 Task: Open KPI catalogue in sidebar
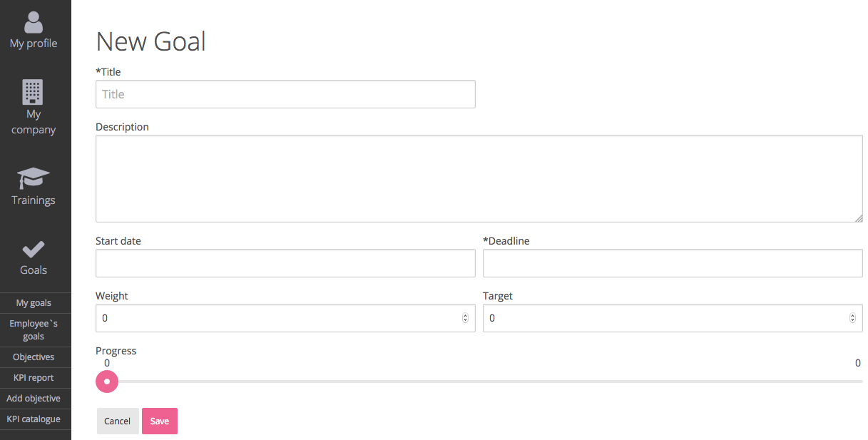click(34, 419)
